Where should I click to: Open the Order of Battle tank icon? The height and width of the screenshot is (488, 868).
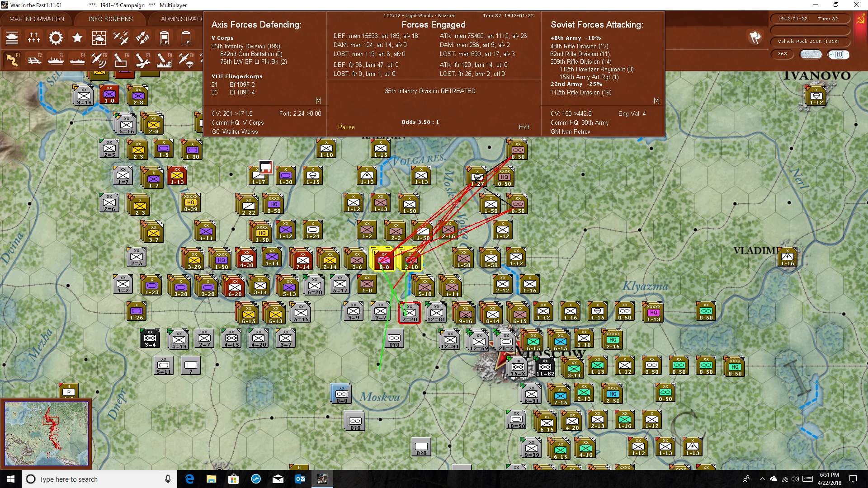tap(12, 38)
